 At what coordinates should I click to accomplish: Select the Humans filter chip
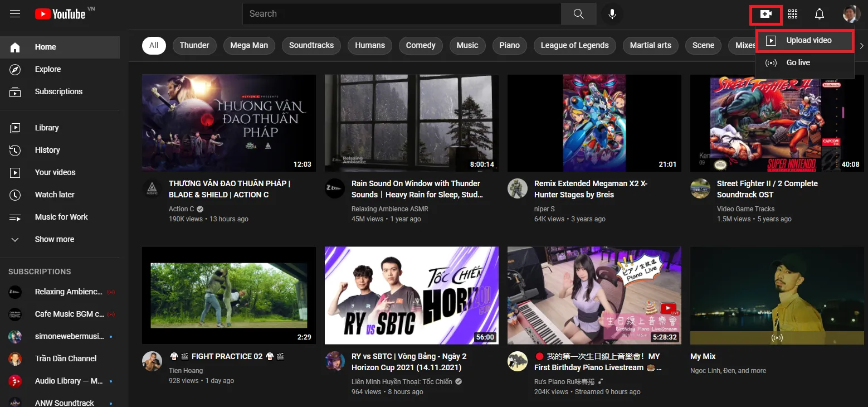point(370,46)
